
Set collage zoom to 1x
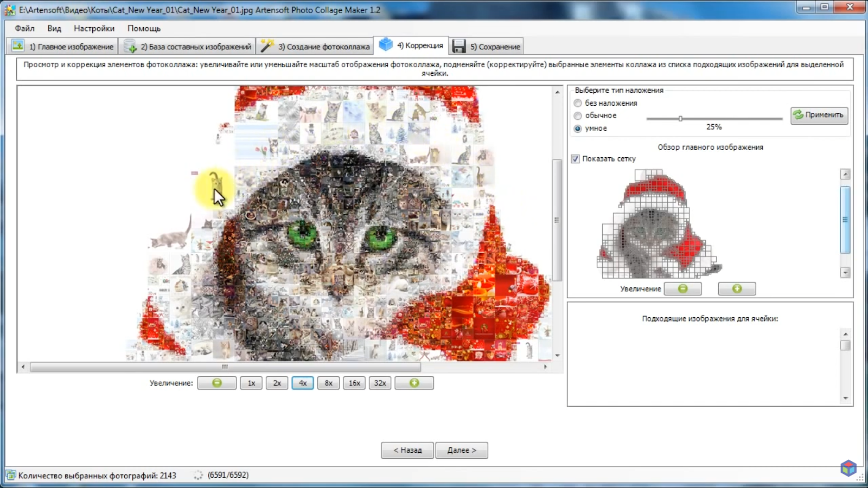click(251, 383)
